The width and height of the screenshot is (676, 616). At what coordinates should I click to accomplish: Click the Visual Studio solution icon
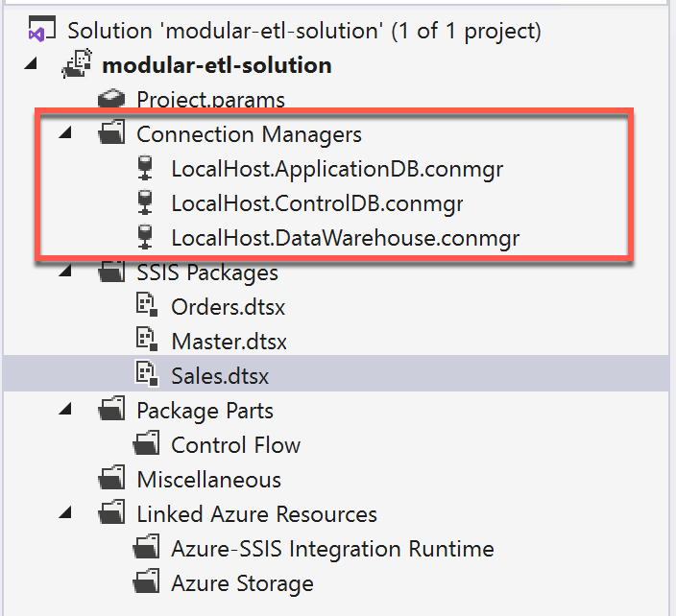36,32
